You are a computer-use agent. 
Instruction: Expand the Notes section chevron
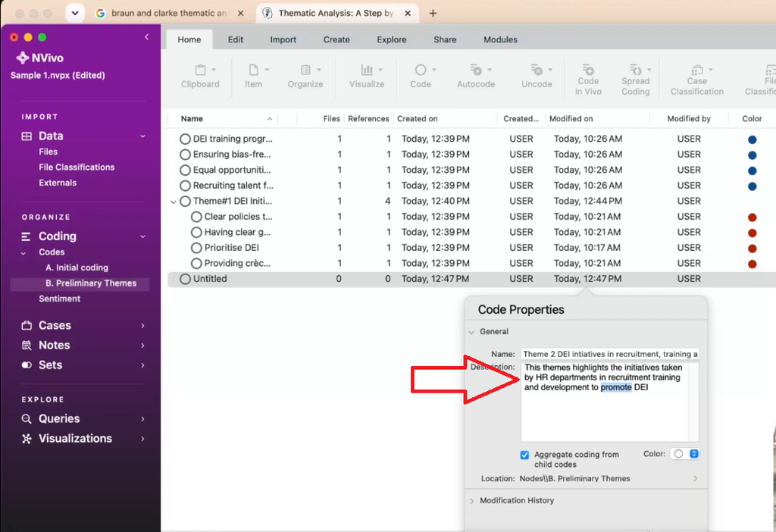tap(142, 346)
